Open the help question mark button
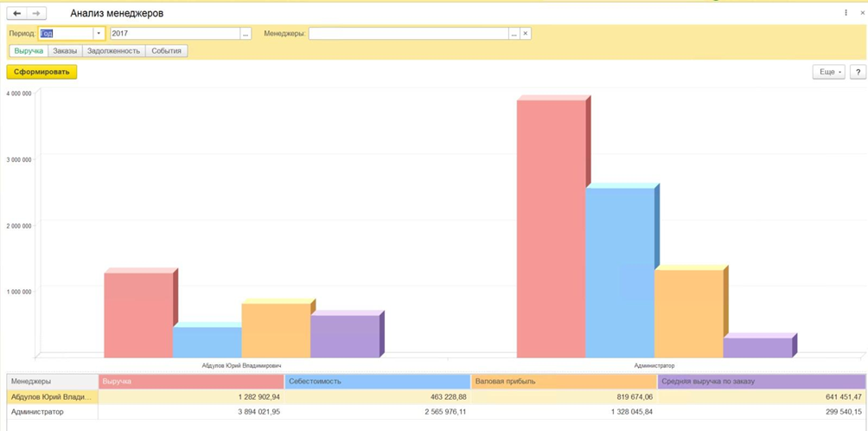The width and height of the screenshot is (868, 431). 858,72
